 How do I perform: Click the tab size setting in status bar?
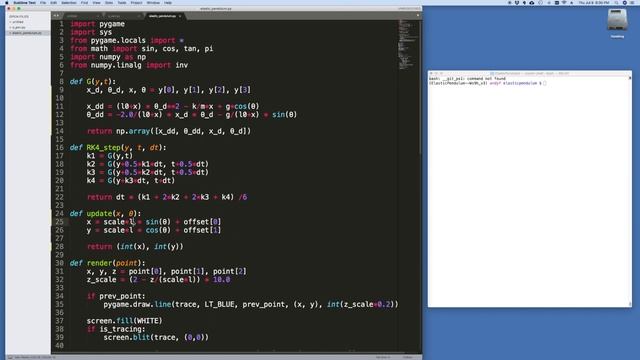click(x=383, y=357)
